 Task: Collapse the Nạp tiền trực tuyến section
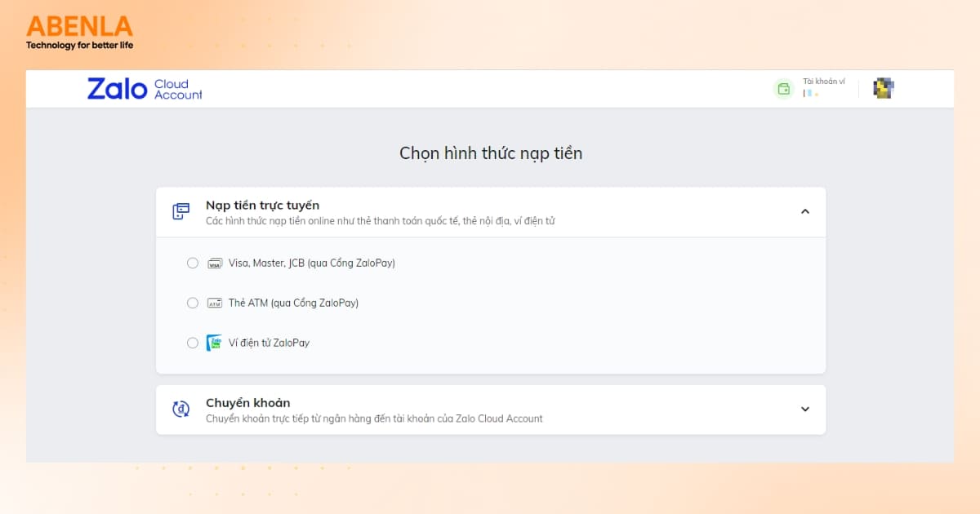tap(805, 211)
